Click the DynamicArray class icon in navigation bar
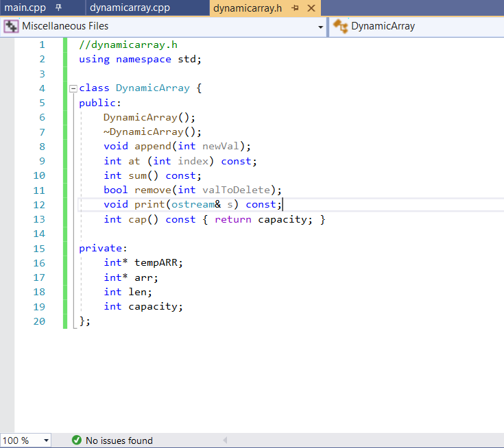The height and width of the screenshot is (448, 504). click(340, 26)
